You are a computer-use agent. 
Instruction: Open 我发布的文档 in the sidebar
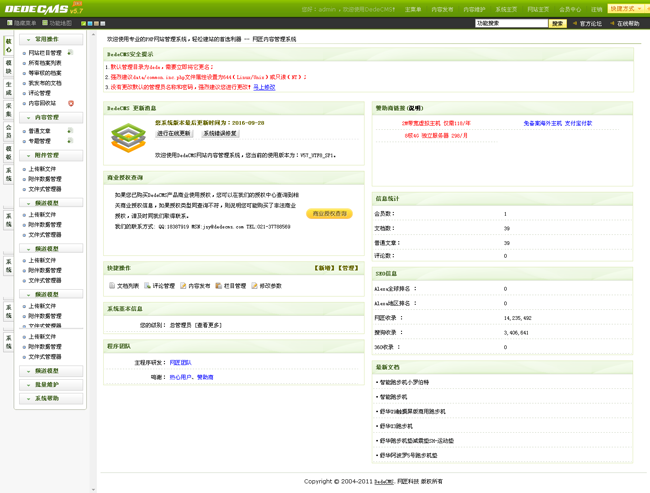pos(45,83)
